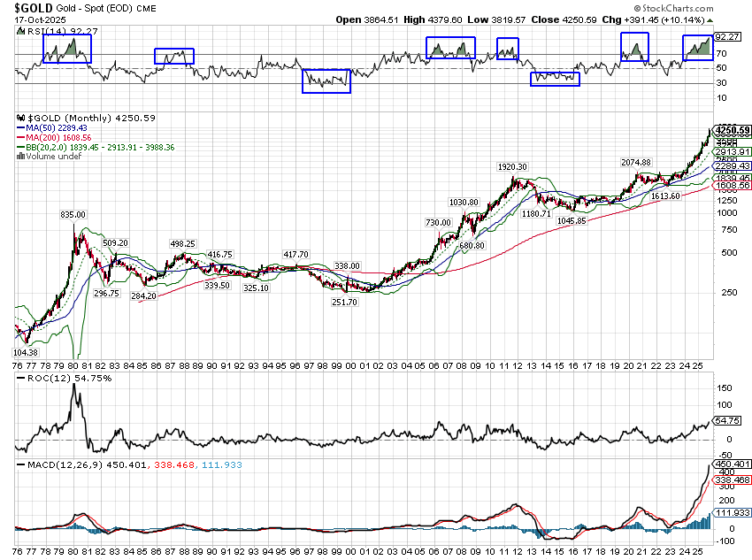Click the 54.75 ROC value tag
752x560 pixels.
pyautogui.click(x=727, y=421)
